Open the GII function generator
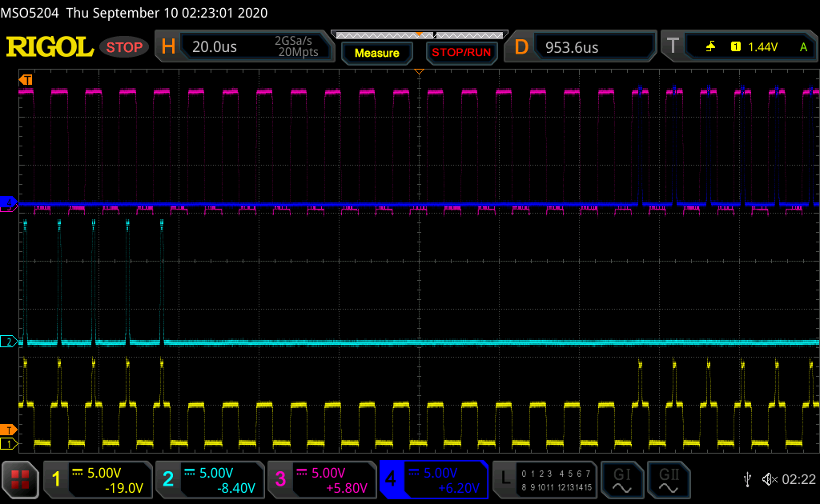The height and width of the screenshot is (504, 820). click(x=669, y=480)
